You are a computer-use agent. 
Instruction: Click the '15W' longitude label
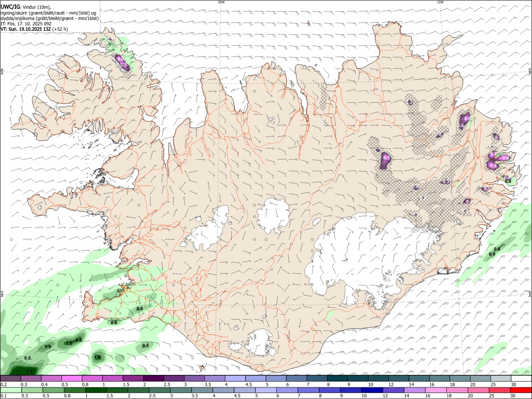[x=440, y=2]
